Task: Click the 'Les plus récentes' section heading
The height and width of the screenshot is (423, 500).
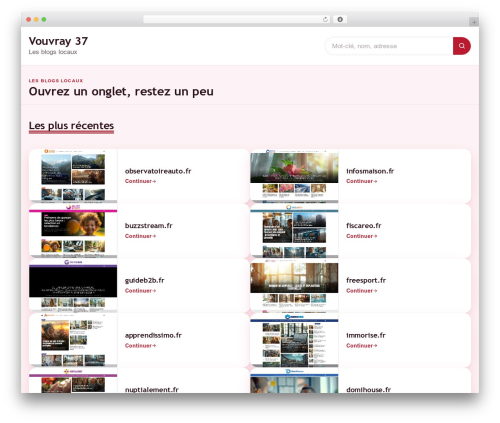Action: point(71,126)
